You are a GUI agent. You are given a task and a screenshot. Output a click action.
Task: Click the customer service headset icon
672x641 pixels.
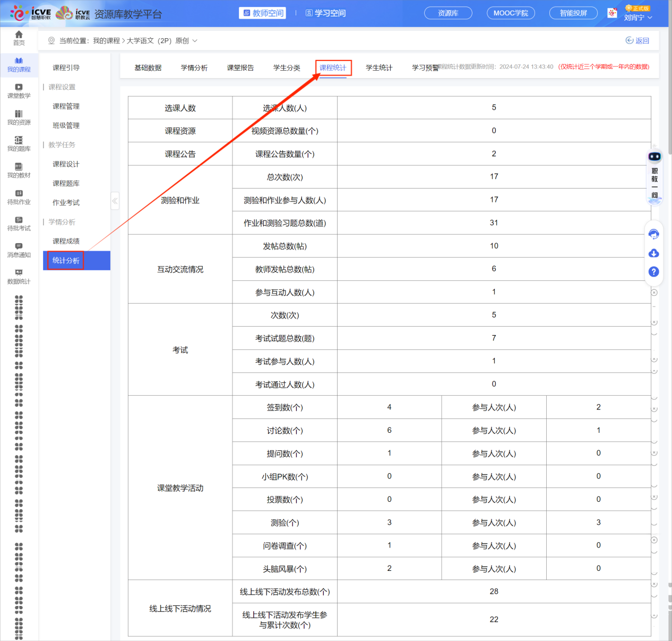[x=654, y=234]
